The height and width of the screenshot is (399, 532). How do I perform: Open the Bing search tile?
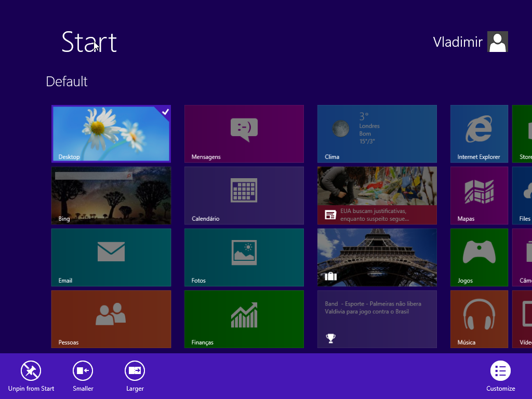click(x=111, y=195)
